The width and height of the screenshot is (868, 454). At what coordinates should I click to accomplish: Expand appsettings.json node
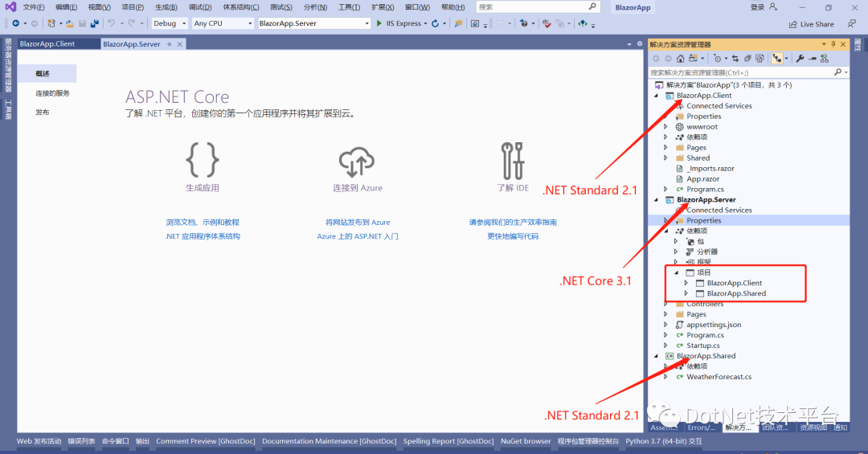(666, 325)
